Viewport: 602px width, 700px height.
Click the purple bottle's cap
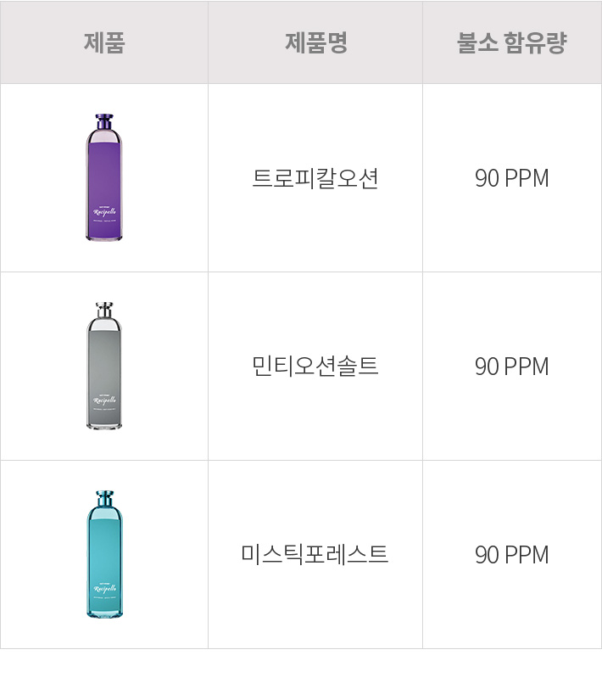coord(104,122)
